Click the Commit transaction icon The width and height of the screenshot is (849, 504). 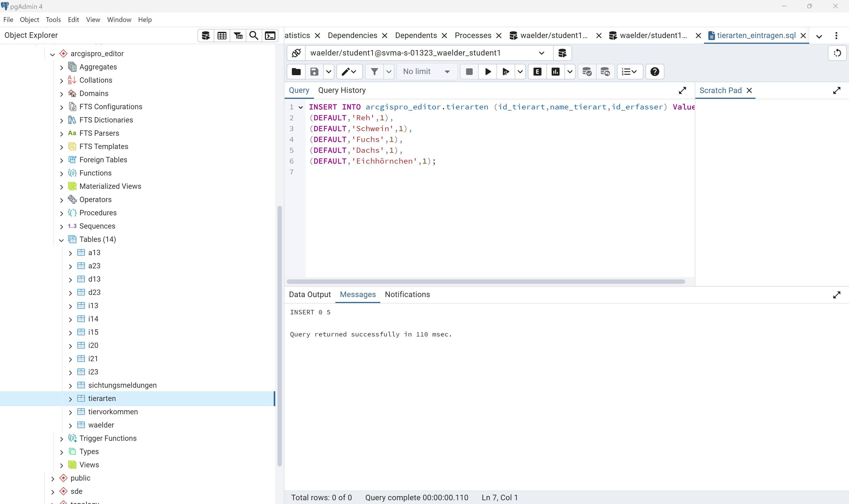tap(587, 72)
